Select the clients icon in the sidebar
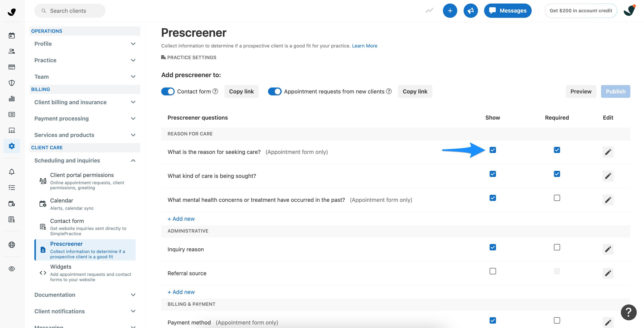Screen dimensions: 644x328 12,51
